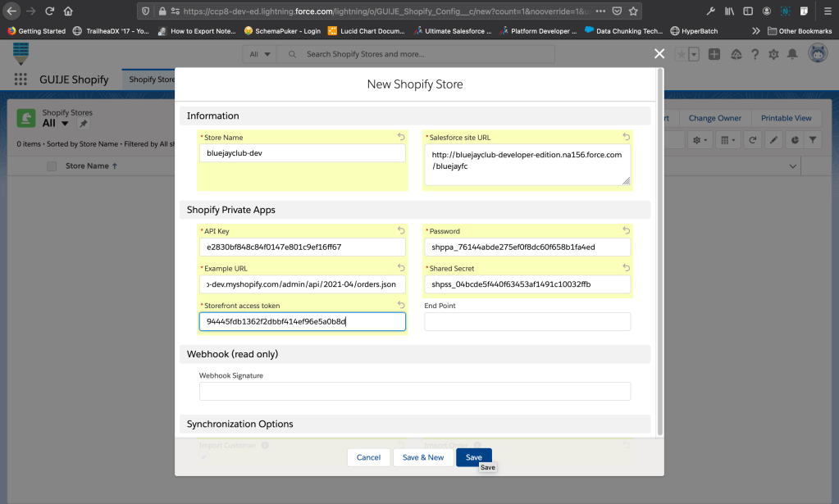This screenshot has width=839, height=504.
Task: Open the Shopify Stores list view picker
Action: [x=65, y=124]
